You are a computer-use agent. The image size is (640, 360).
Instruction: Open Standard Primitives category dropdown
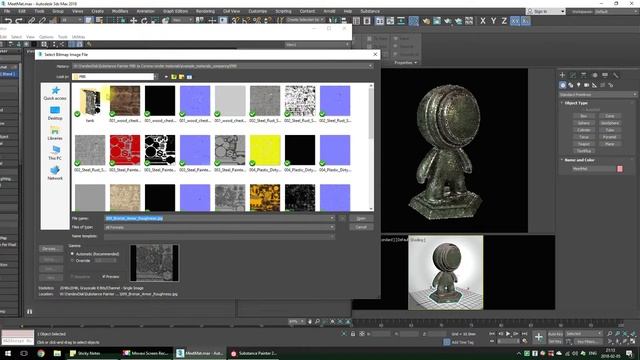point(598,95)
